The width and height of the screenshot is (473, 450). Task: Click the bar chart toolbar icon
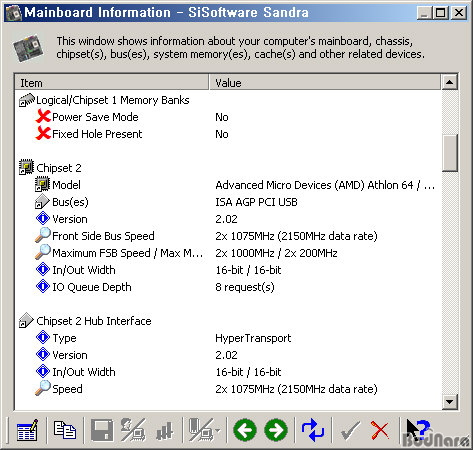coord(165,430)
